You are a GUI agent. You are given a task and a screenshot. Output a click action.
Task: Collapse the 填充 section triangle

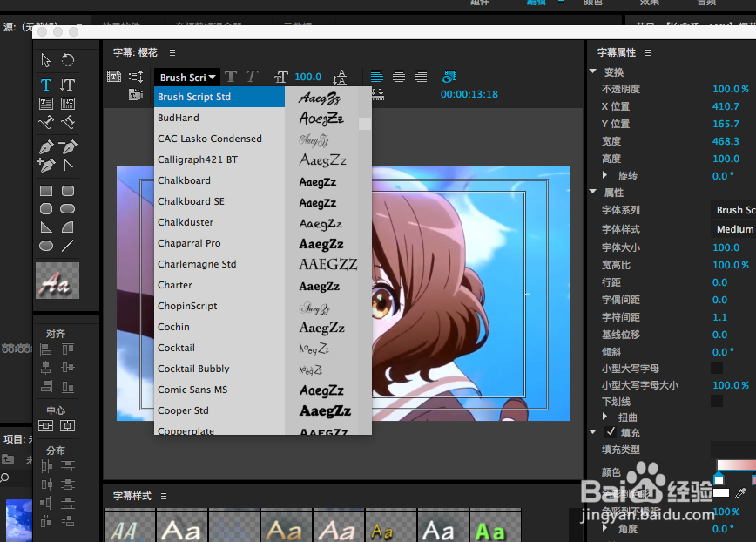coord(593,432)
